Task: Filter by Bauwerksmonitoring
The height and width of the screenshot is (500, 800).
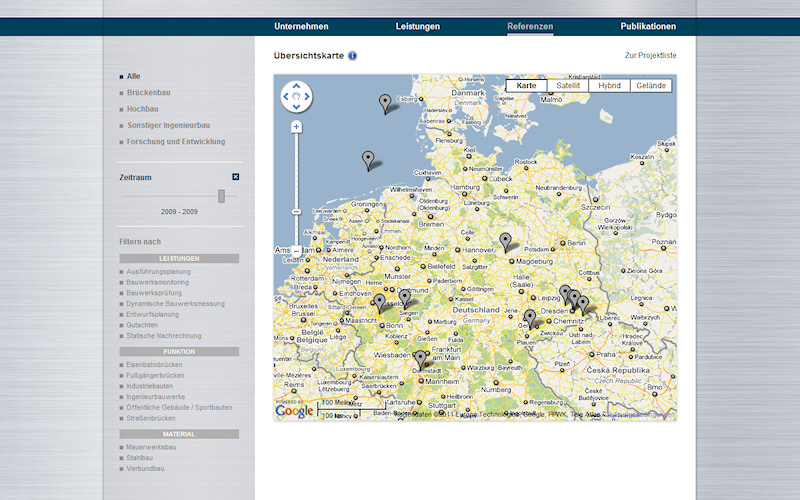Action: 157,282
